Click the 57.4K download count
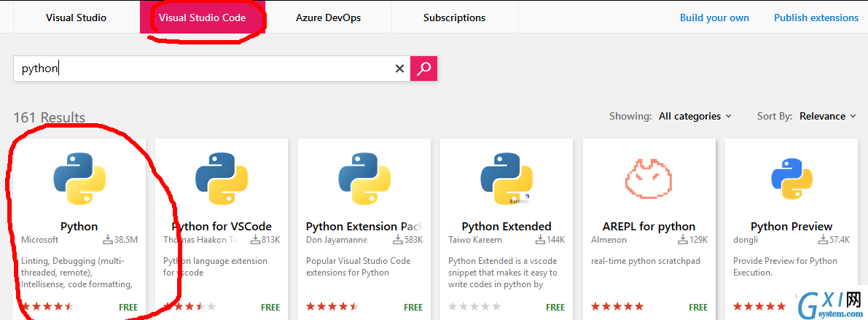 834,240
